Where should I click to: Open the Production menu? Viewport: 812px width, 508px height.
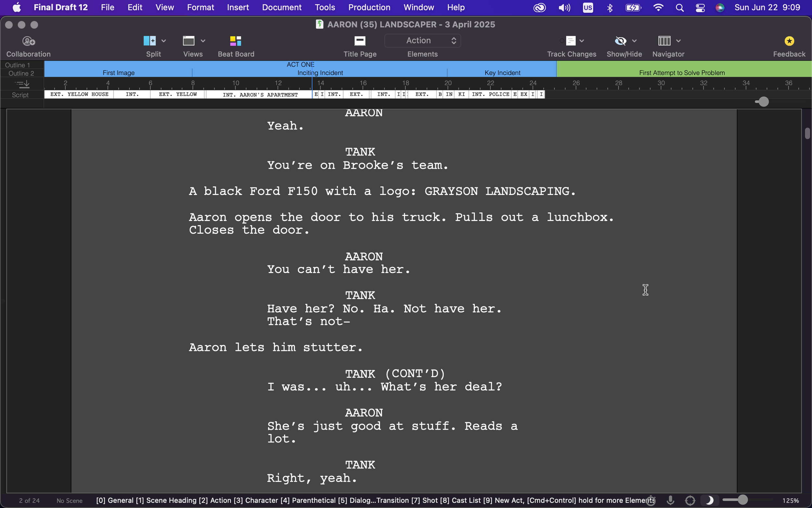[369, 7]
